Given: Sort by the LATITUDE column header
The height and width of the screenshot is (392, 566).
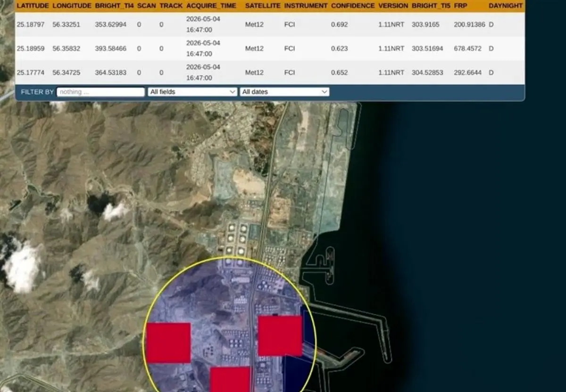Looking at the screenshot, I should click(x=32, y=6).
